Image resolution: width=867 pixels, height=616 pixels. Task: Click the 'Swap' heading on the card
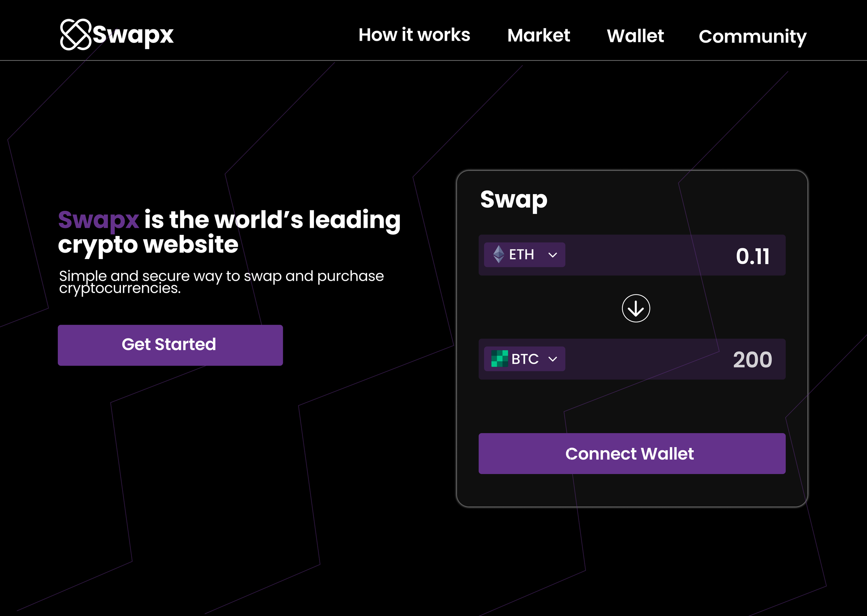513,200
